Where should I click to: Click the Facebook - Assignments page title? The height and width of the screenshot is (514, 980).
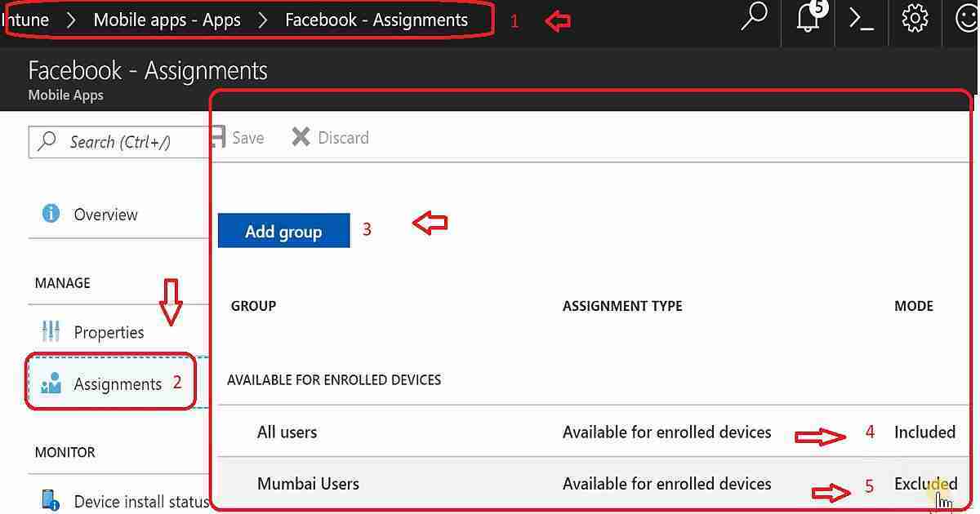(148, 71)
